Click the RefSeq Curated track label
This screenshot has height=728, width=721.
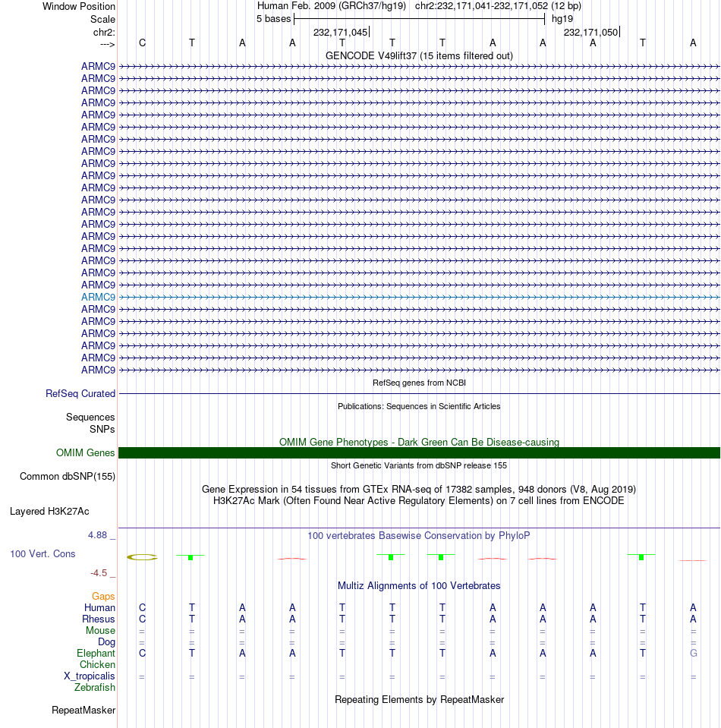(80, 394)
